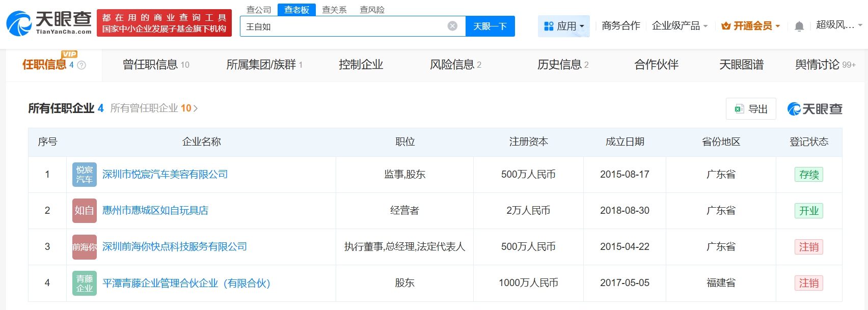
Task: Click the help question mark beside 任职信息
Action: 82,65
